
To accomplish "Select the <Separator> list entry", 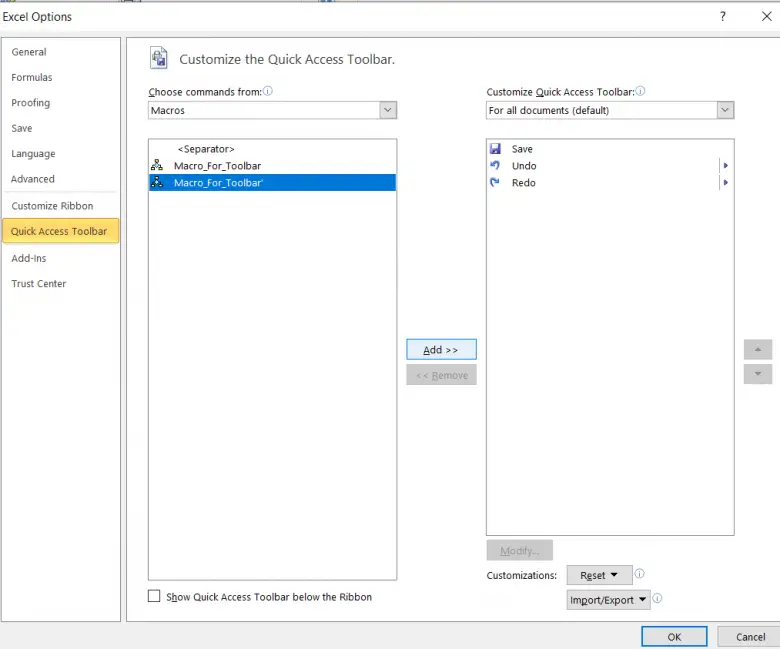I will click(x=206, y=149).
